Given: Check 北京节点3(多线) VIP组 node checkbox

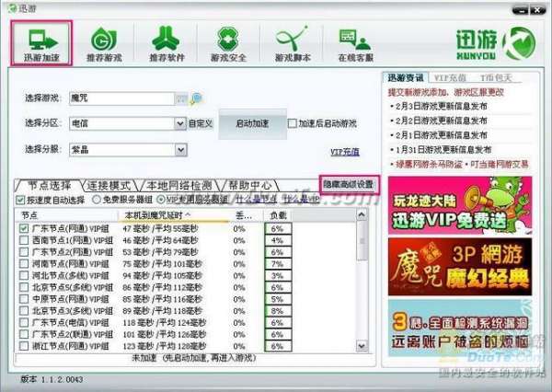Looking at the screenshot, I should point(24,311).
